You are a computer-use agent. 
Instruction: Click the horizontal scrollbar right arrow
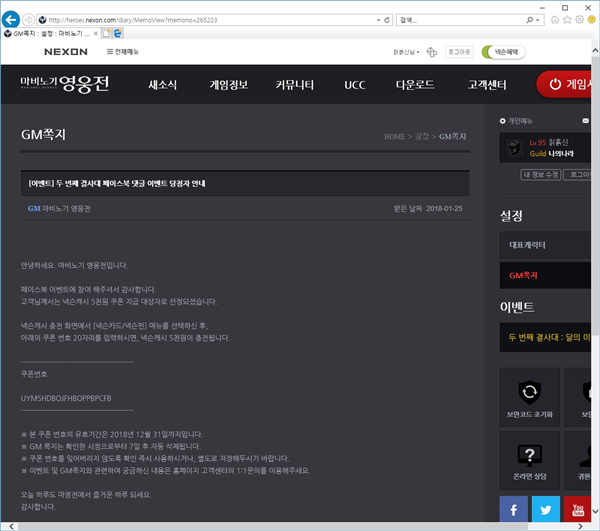pos(580,526)
